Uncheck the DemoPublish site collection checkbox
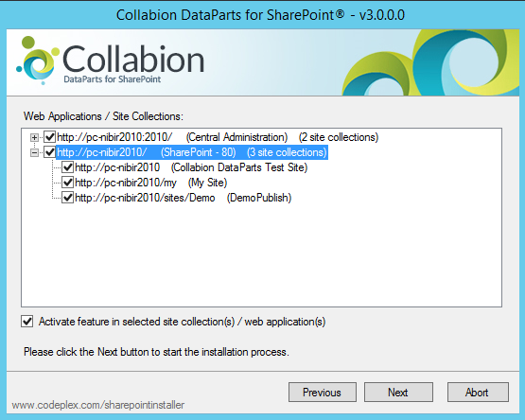 68,198
